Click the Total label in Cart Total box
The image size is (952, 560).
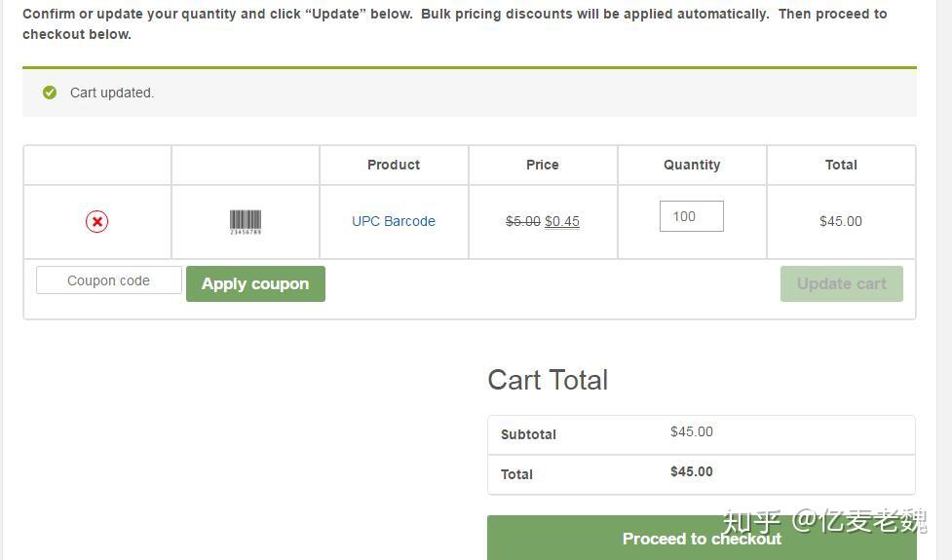click(x=516, y=474)
